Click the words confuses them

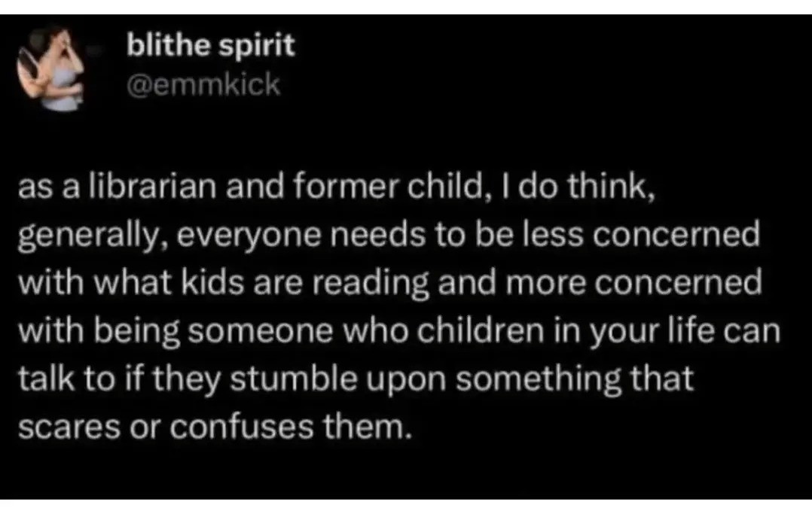292,427
